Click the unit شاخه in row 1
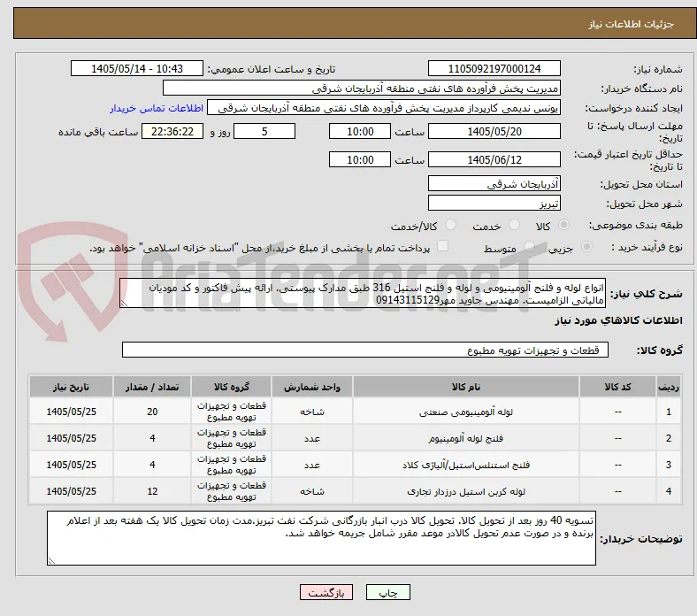Image resolution: width=697 pixels, height=616 pixels. 312,412
